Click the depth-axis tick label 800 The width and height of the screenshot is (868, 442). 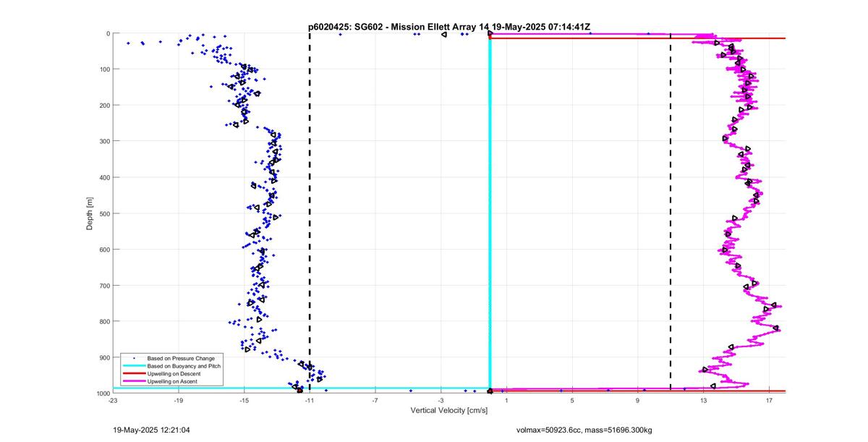point(104,321)
